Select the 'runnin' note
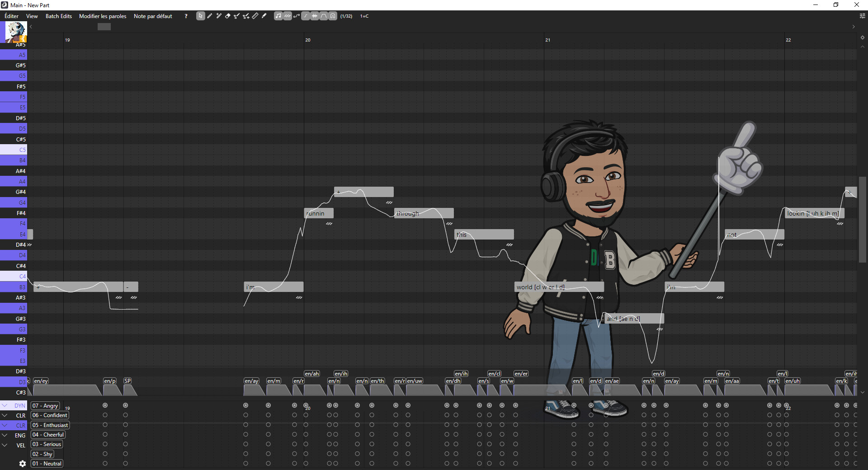Screen dimensions: 868x470 coord(319,213)
